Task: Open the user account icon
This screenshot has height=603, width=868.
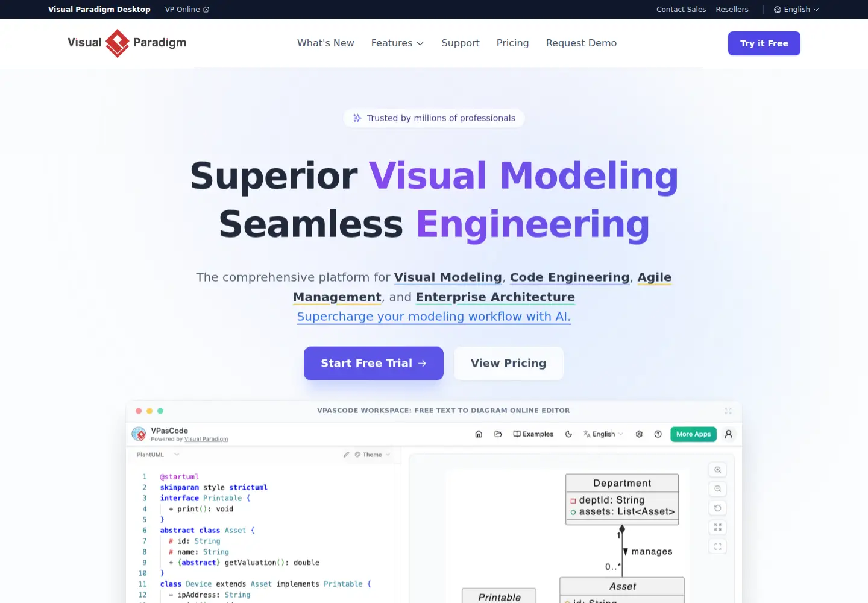Action: (x=728, y=434)
